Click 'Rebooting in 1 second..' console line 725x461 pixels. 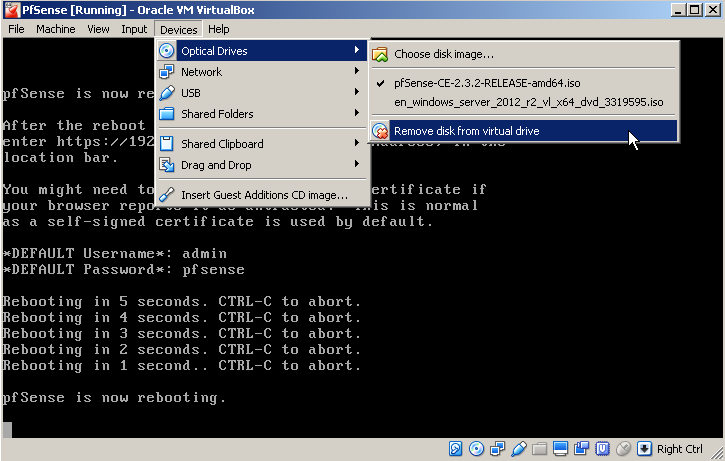[x=181, y=365]
